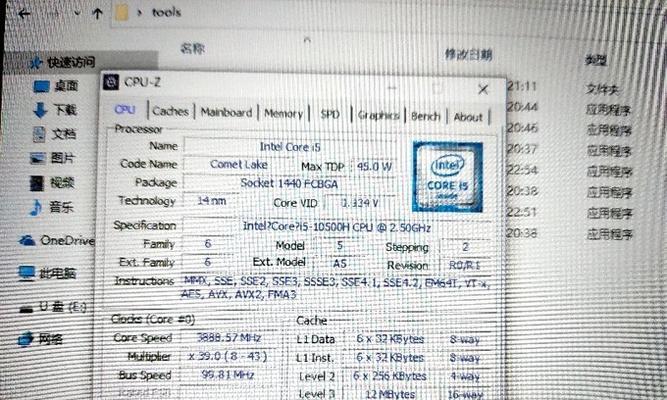Click the Level 3 value 12 MBytes

pos(390,394)
